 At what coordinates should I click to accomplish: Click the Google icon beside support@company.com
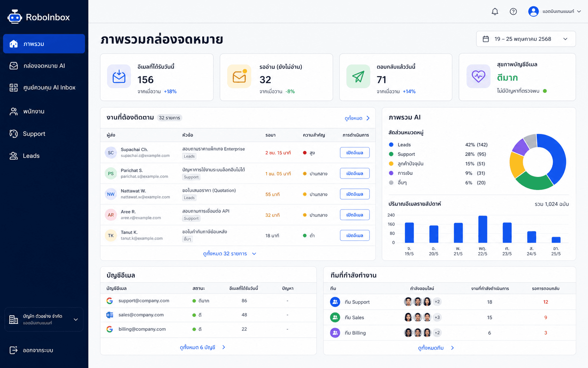point(110,301)
